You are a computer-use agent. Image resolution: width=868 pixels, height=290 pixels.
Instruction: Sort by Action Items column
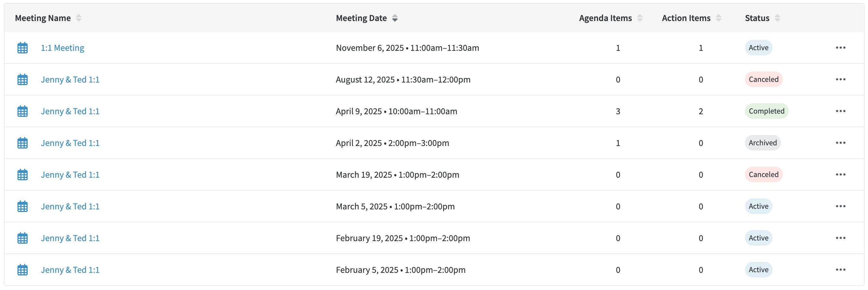click(x=718, y=18)
